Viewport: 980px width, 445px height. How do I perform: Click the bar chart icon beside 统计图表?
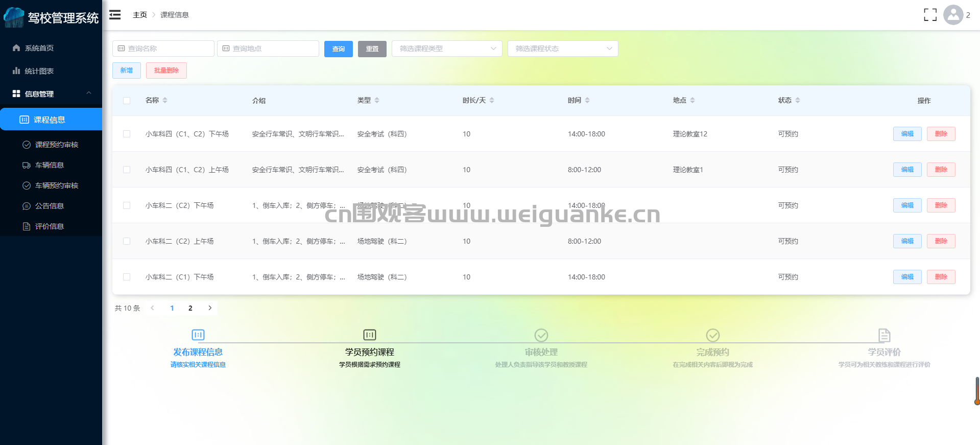coord(16,71)
